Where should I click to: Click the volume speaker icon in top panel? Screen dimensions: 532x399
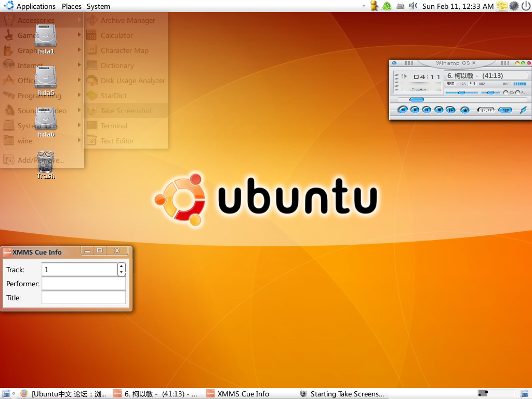click(413, 6)
